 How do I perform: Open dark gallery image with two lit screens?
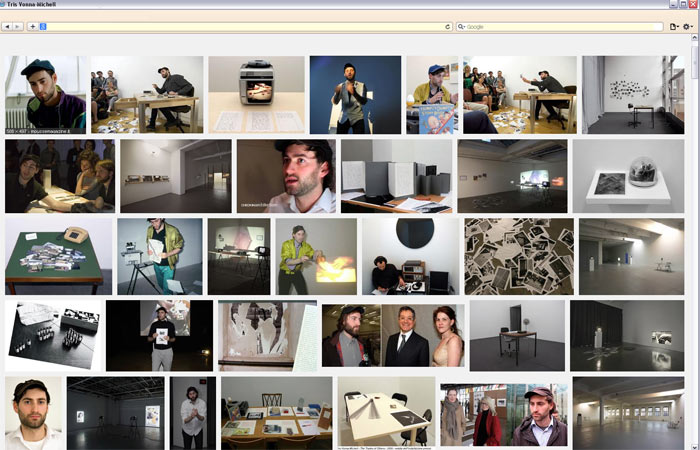click(116, 413)
